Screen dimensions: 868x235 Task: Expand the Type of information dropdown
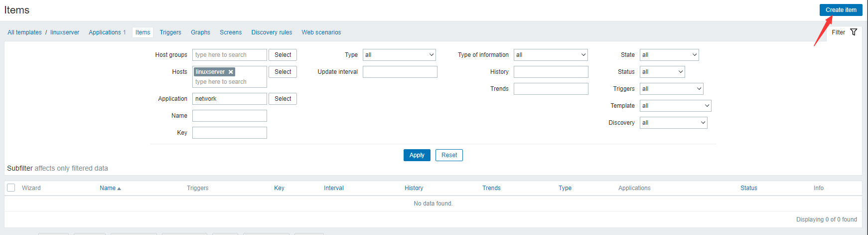550,55
